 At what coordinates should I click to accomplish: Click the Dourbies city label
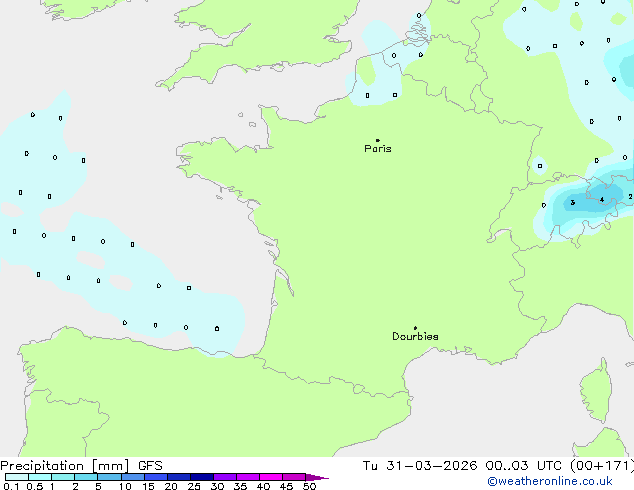click(415, 337)
